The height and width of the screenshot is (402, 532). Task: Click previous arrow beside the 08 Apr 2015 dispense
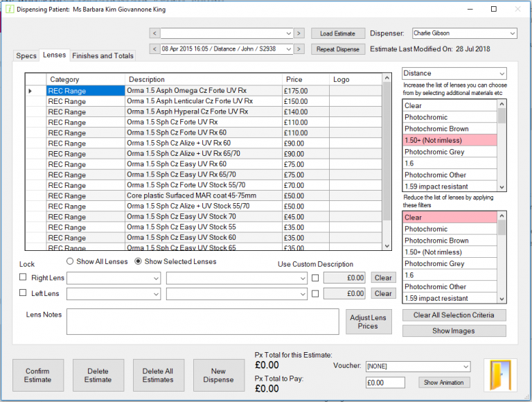154,49
